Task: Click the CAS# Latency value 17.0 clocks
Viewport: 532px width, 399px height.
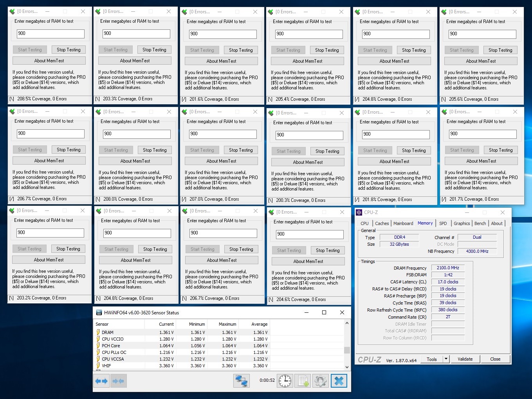Action: (x=448, y=282)
